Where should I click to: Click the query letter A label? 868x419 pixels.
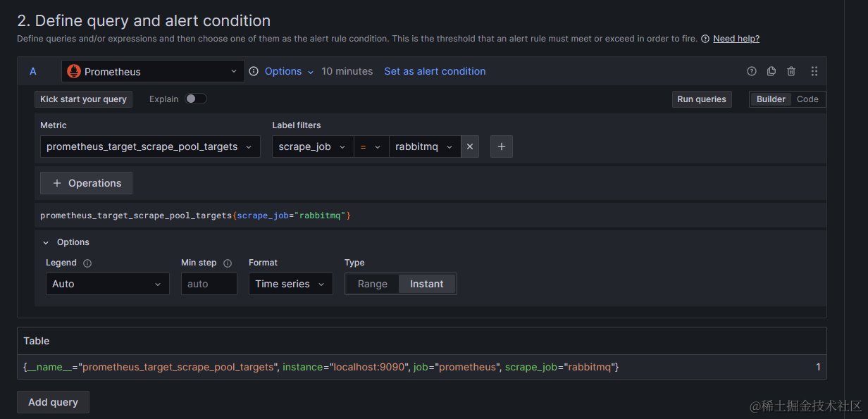pyautogui.click(x=33, y=71)
